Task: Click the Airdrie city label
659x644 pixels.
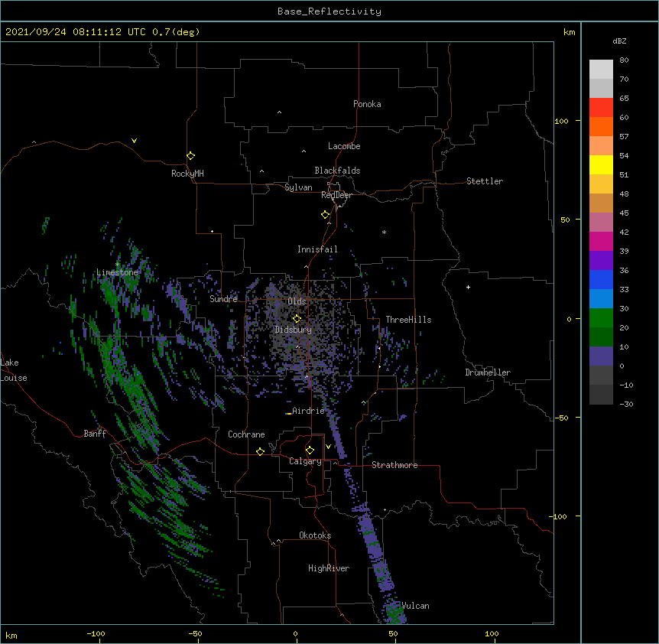Action: point(309,411)
